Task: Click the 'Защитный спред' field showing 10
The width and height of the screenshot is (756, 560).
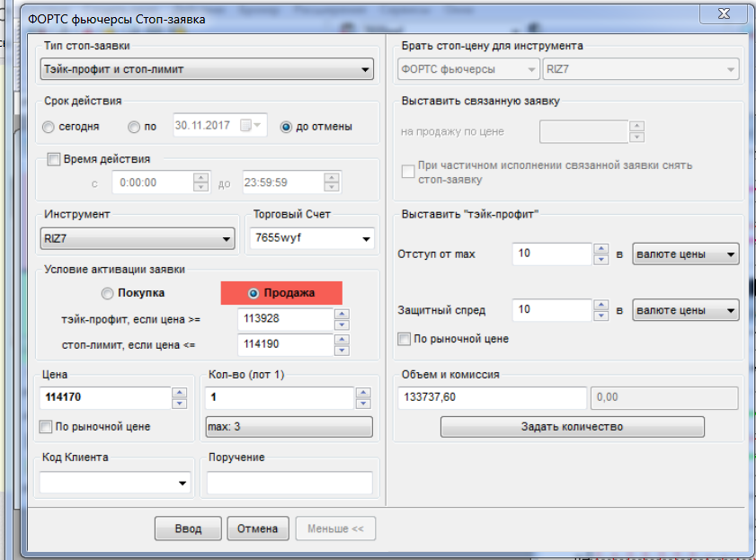Action: [552, 310]
